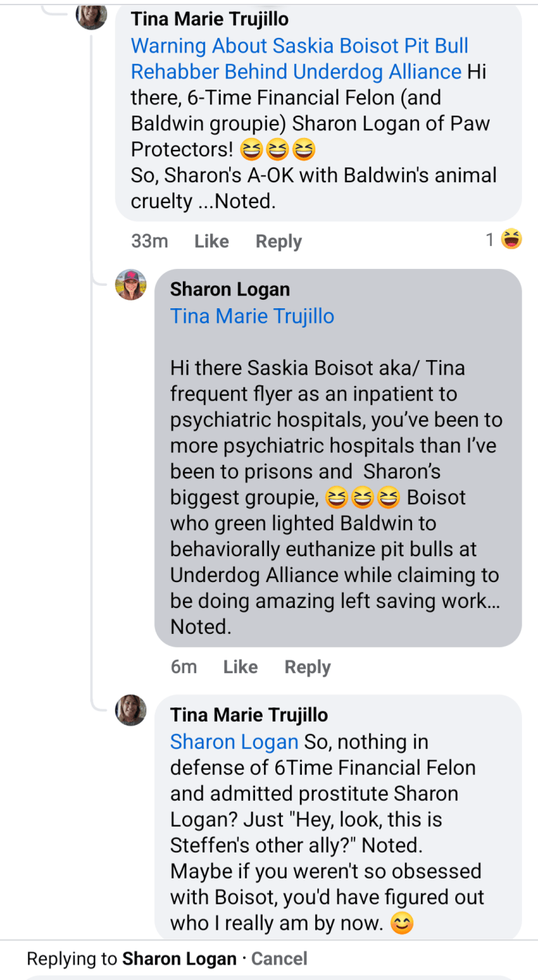Click Tina's avatar beside her bottom reply
The height and width of the screenshot is (980, 538).
point(130,710)
